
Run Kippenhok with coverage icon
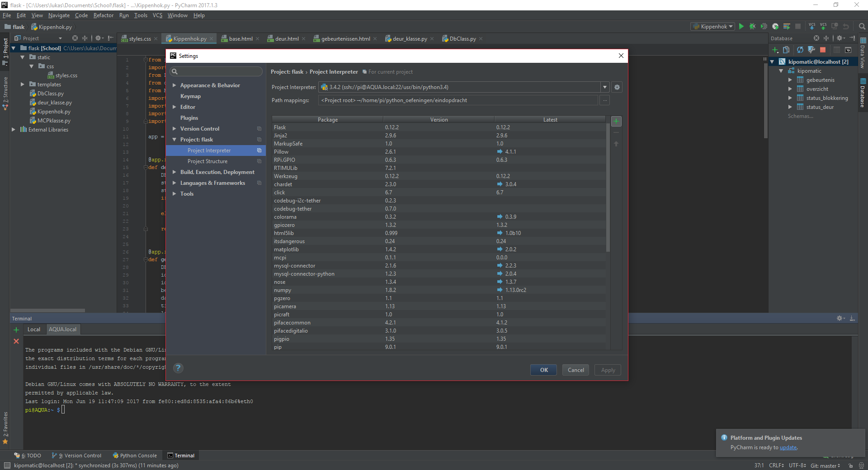click(x=764, y=27)
